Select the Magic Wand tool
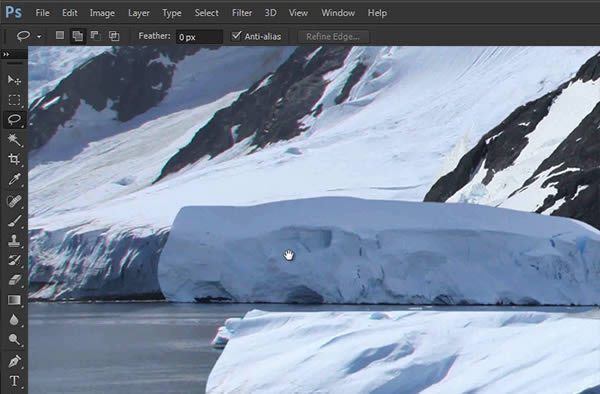This screenshot has width=600, height=394. [14, 140]
